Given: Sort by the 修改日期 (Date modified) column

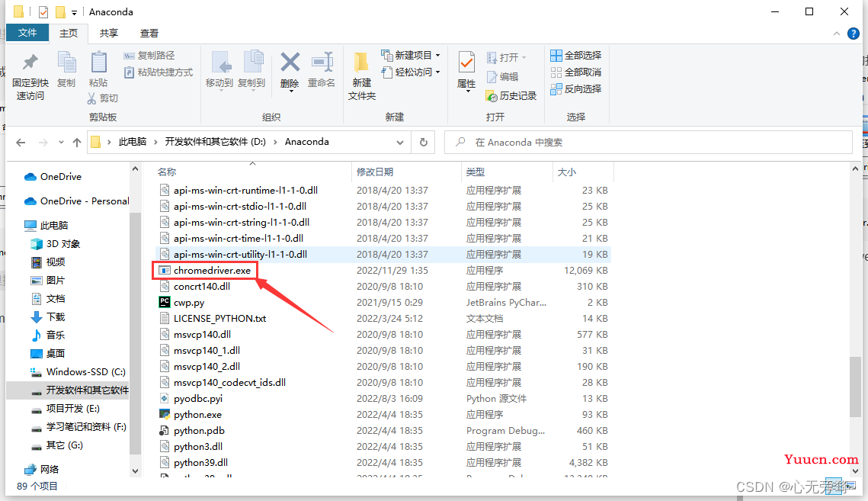Looking at the screenshot, I should pyautogui.click(x=375, y=172).
